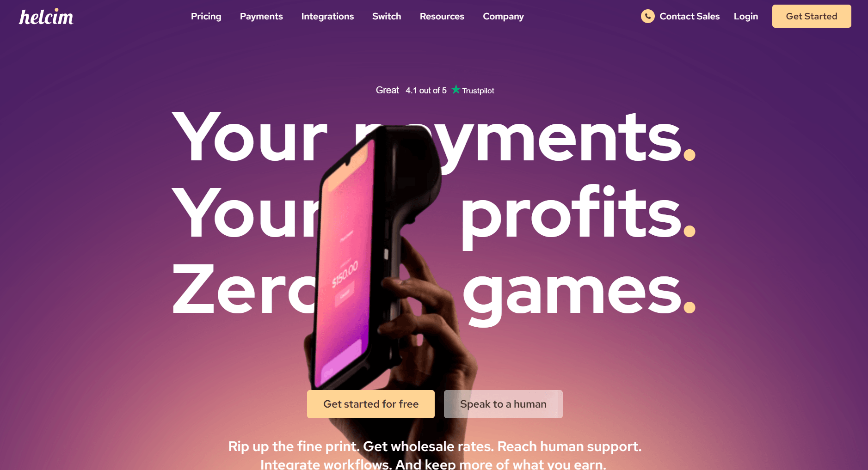Image resolution: width=868 pixels, height=470 pixels.
Task: Open the Pricing menu item
Action: click(206, 16)
